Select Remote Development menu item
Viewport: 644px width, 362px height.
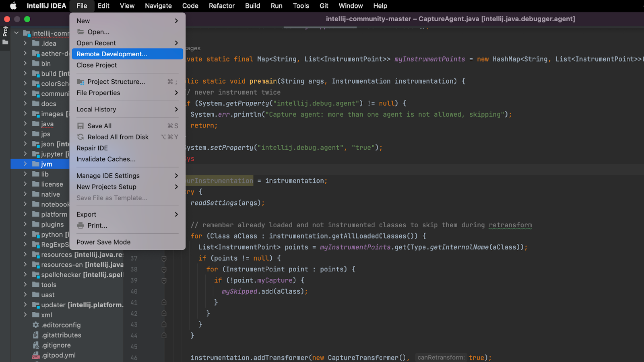(112, 54)
